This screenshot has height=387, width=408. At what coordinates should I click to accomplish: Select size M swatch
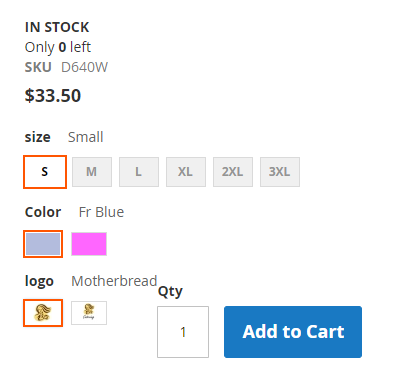pos(92,172)
